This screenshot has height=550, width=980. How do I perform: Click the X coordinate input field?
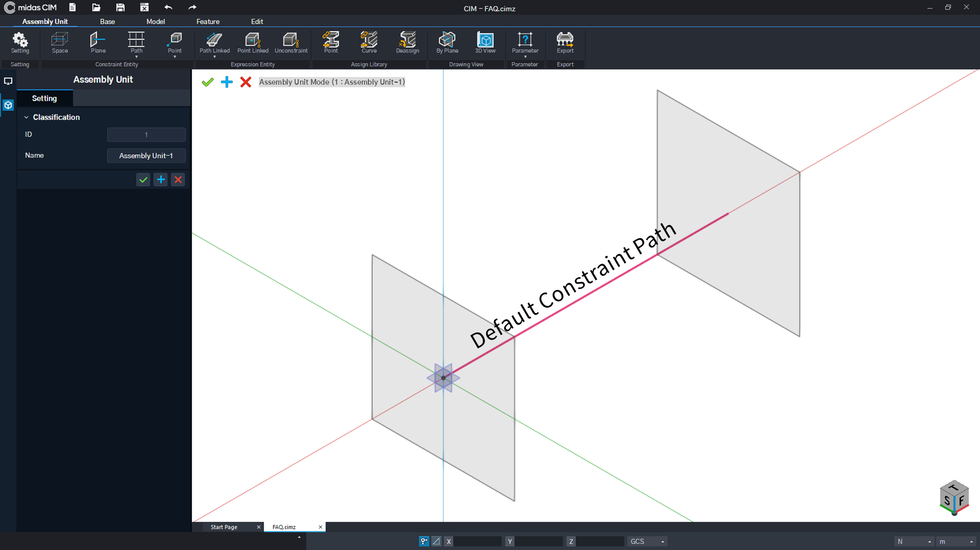[478, 541]
